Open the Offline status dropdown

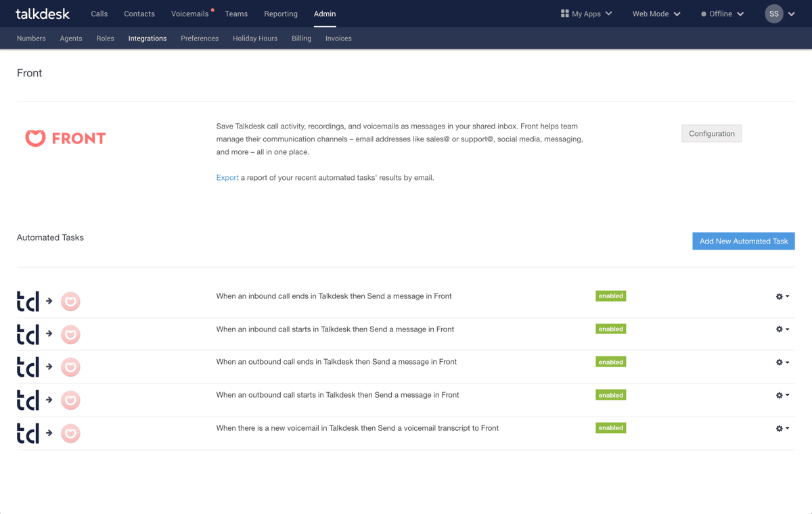point(721,13)
